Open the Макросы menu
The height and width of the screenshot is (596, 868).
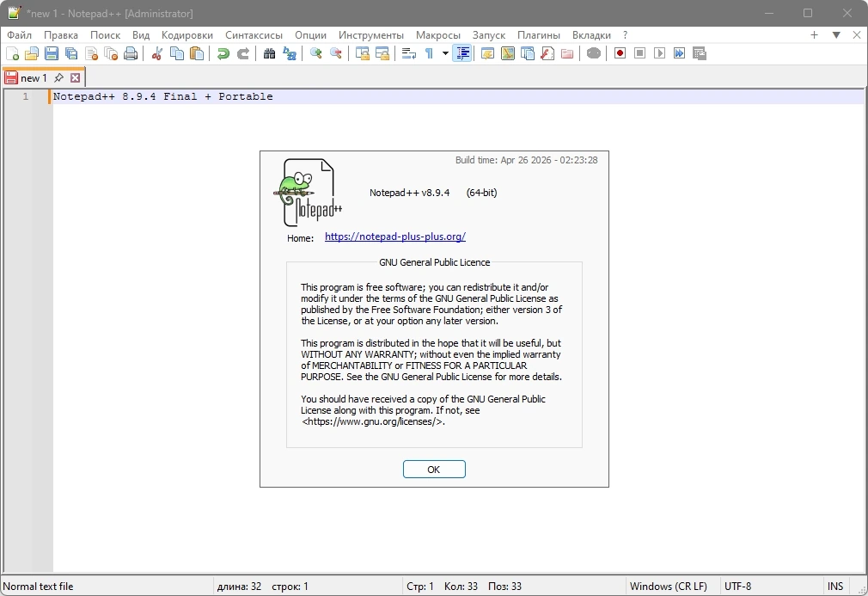pos(438,35)
